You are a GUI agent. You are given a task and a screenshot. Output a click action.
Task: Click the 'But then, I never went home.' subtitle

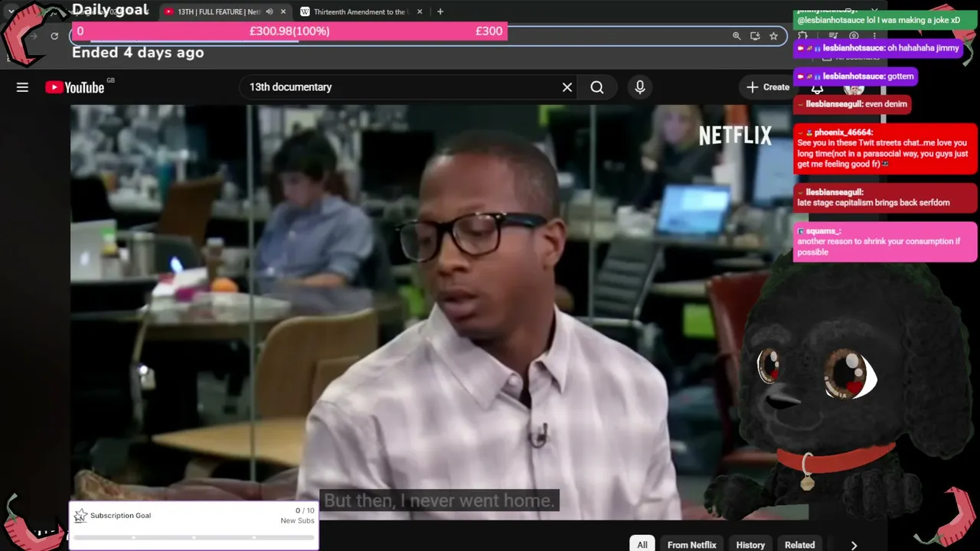439,500
